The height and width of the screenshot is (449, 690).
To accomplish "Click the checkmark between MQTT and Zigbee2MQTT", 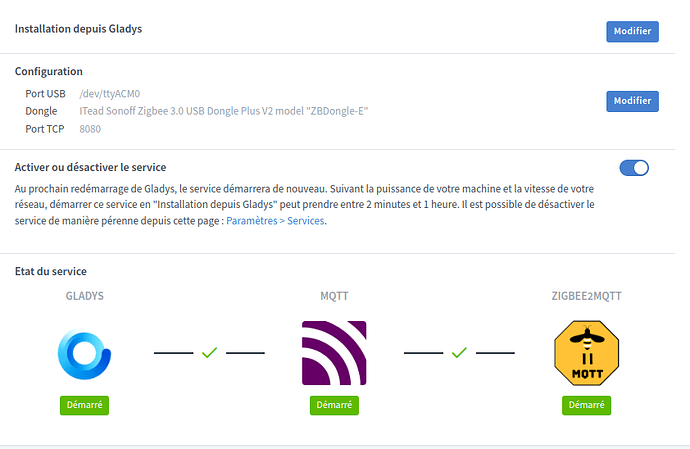I will click(459, 352).
